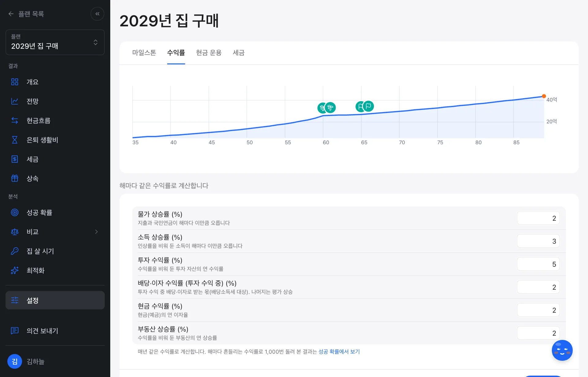
Task: Click the rightmost palm tree marker near age 60
Action: point(330,108)
